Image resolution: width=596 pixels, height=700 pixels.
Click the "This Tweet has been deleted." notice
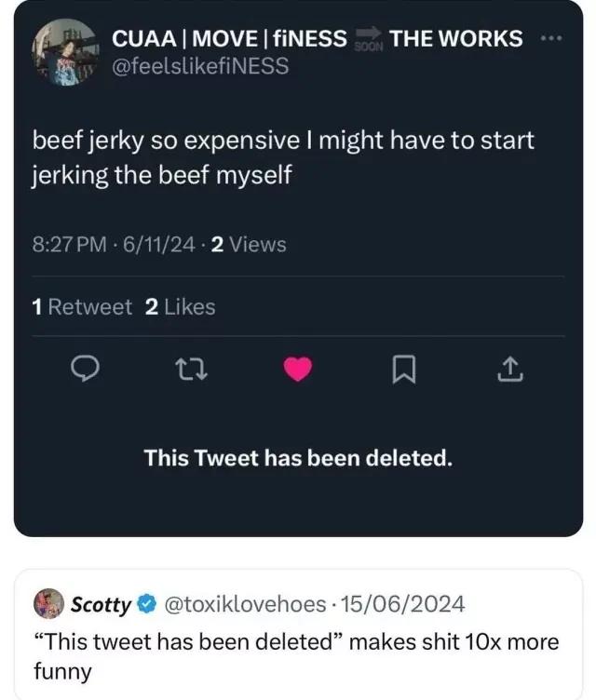tap(298, 458)
